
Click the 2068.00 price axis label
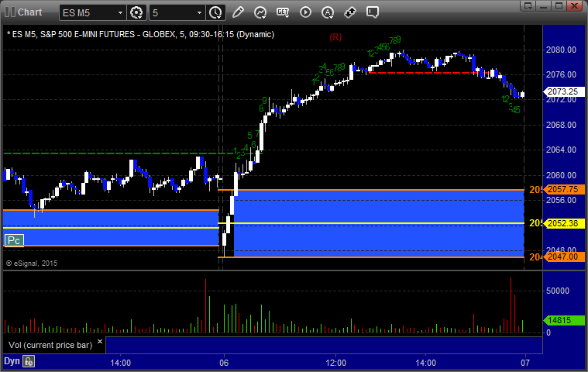click(561, 125)
